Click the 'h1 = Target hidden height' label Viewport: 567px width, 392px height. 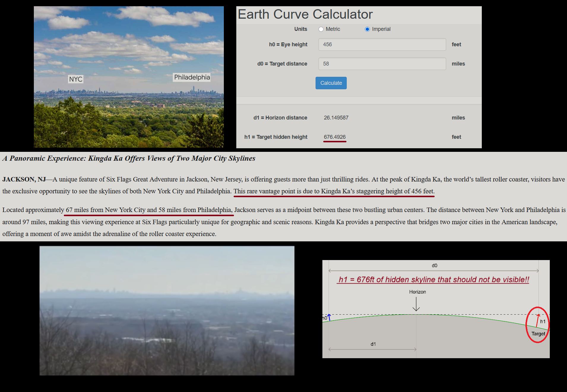click(276, 137)
